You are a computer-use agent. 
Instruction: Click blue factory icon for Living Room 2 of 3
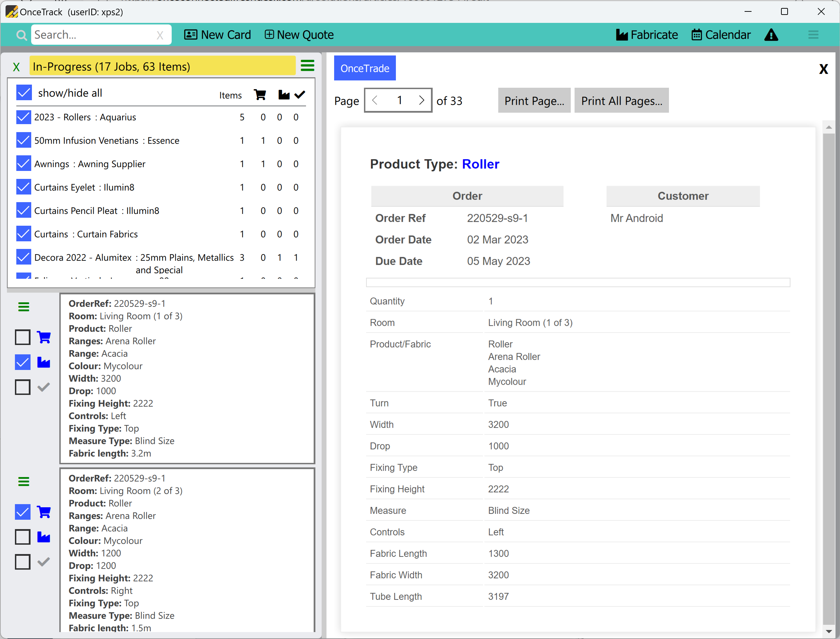[44, 537]
